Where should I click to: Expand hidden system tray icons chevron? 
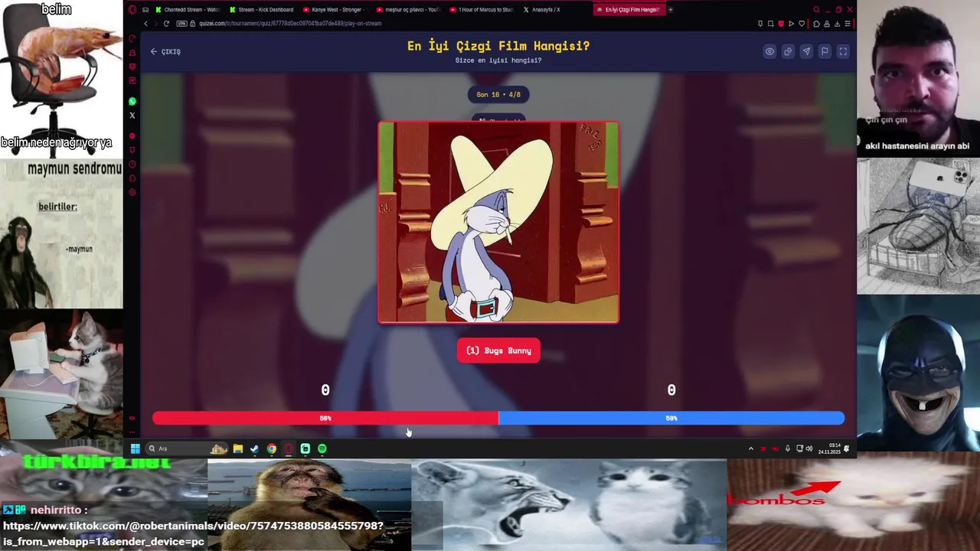[750, 448]
